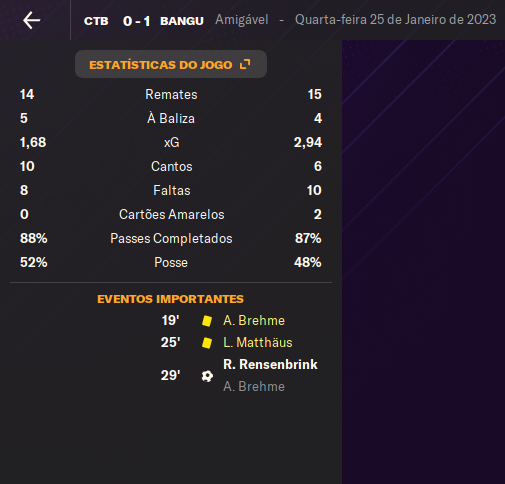Image resolution: width=505 pixels, height=484 pixels.
Task: Click the Remates stat row
Action: (171, 94)
